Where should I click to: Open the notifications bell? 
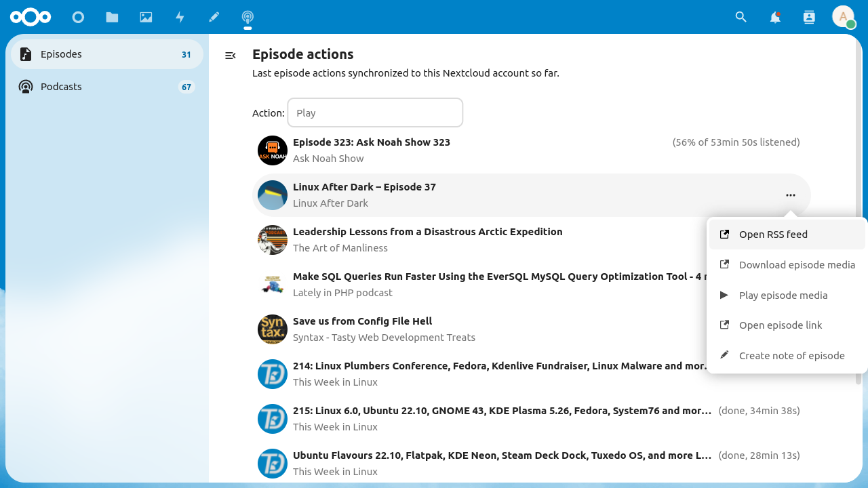775,17
